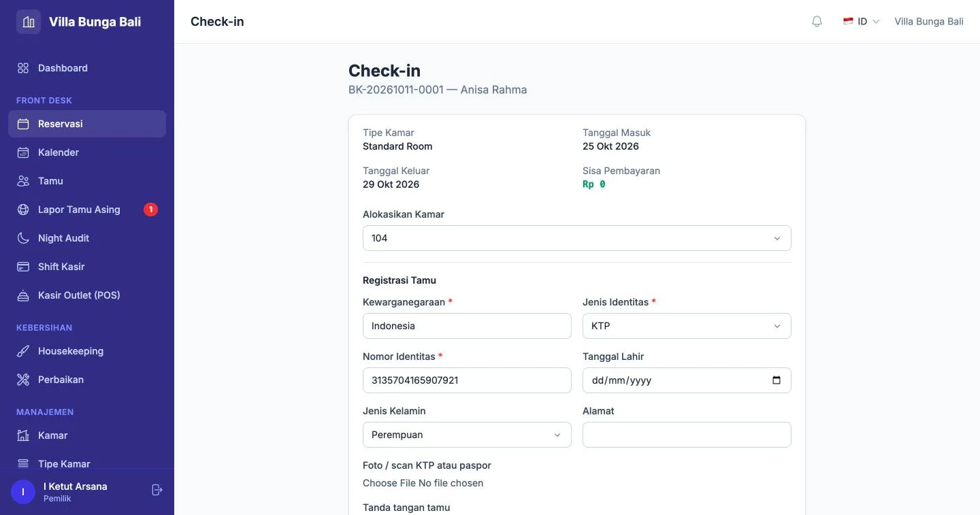
Task: Click the 25 Okt 2026 check-in date
Action: [x=610, y=146]
